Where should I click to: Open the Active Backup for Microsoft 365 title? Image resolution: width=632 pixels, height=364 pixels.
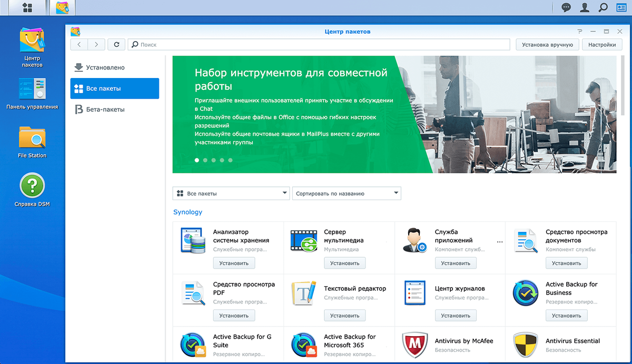tap(350, 341)
